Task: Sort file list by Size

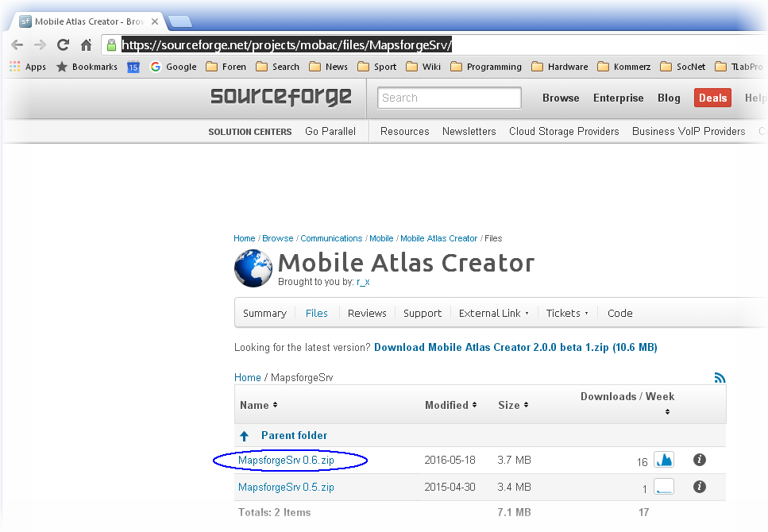Action: pos(513,405)
